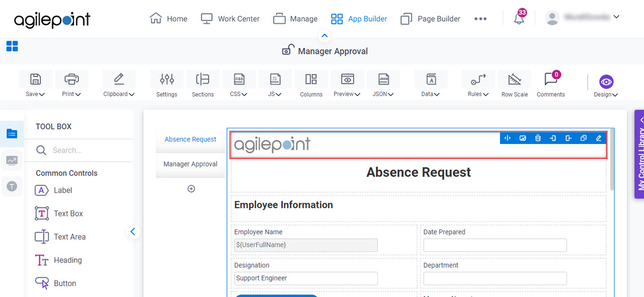Click the Print icon
644x297 pixels.
[71, 79]
